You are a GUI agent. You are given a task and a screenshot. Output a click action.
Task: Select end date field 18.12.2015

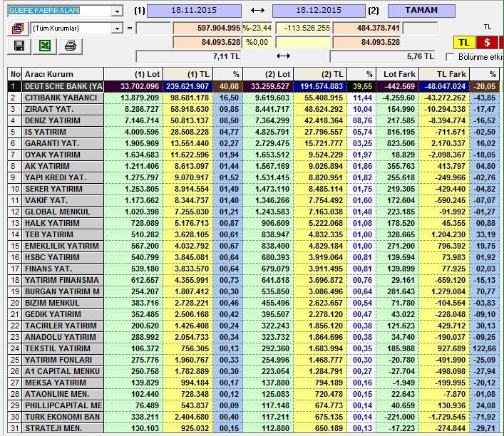(319, 10)
